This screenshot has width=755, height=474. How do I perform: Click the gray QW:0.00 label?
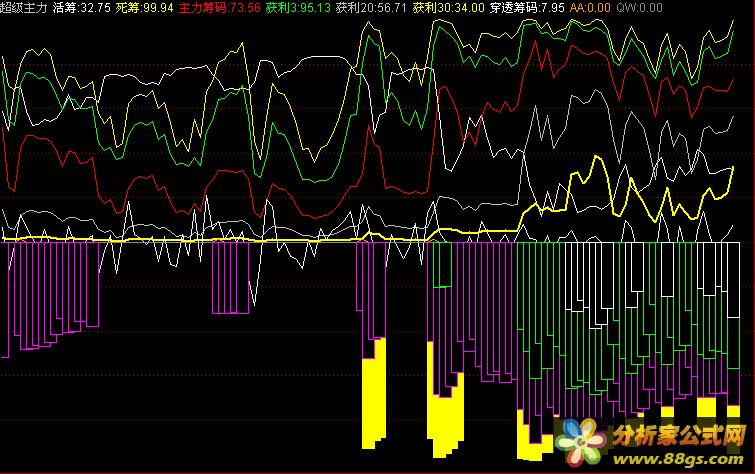[x=639, y=8]
